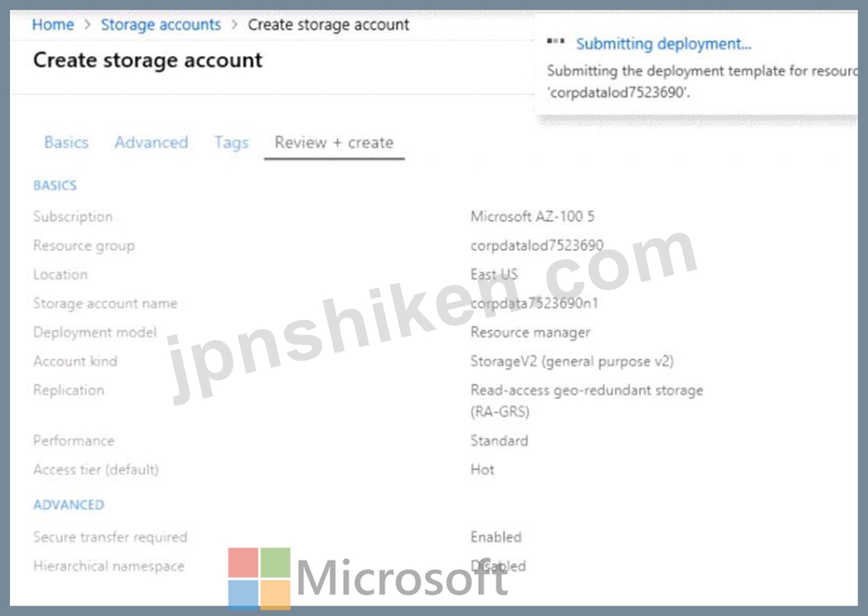
Task: Click Create storage account breadcrumb text
Action: click(x=328, y=25)
